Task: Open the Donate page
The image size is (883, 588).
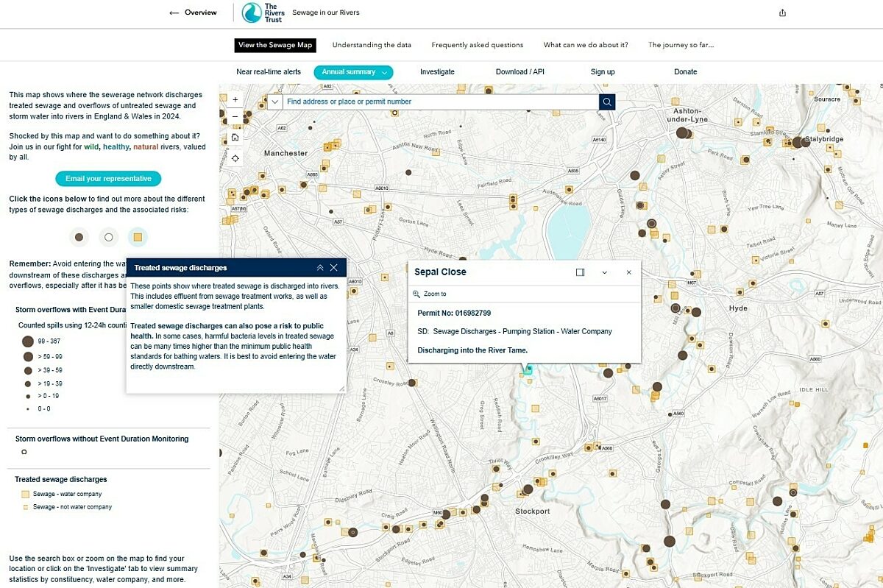Action: [x=685, y=72]
